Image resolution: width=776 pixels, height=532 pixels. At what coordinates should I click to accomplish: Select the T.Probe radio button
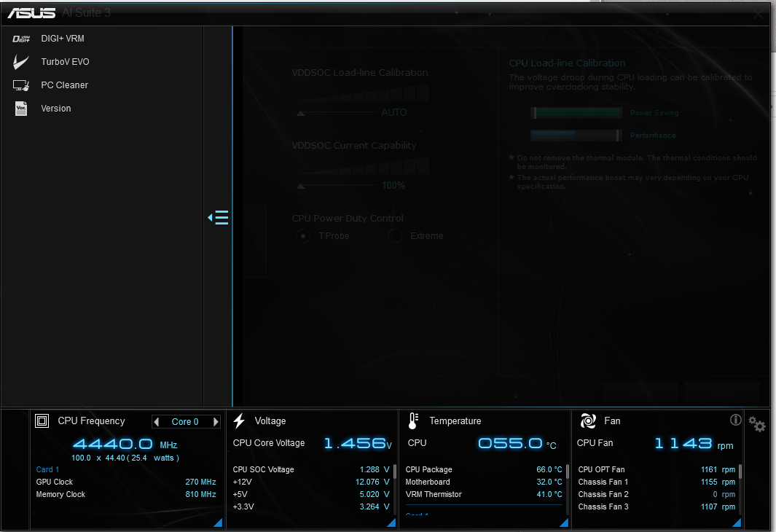point(303,236)
